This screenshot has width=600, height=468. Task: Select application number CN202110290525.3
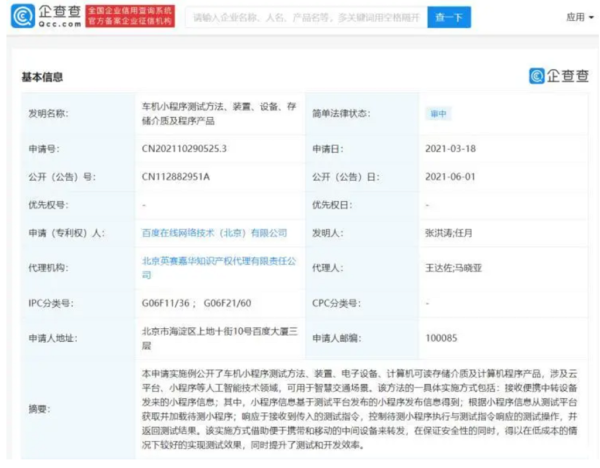(184, 148)
